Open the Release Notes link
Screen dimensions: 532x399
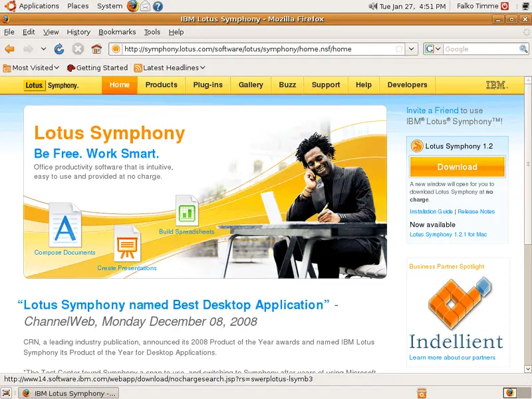tap(476, 211)
